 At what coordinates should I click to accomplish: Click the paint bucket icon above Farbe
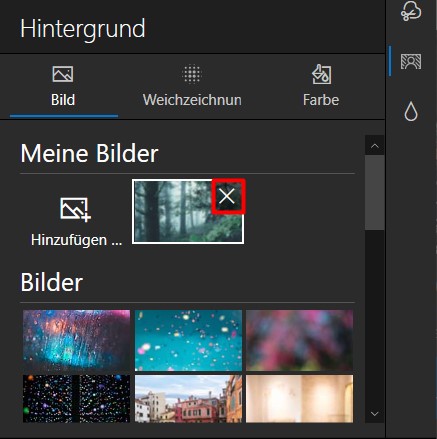(x=321, y=74)
